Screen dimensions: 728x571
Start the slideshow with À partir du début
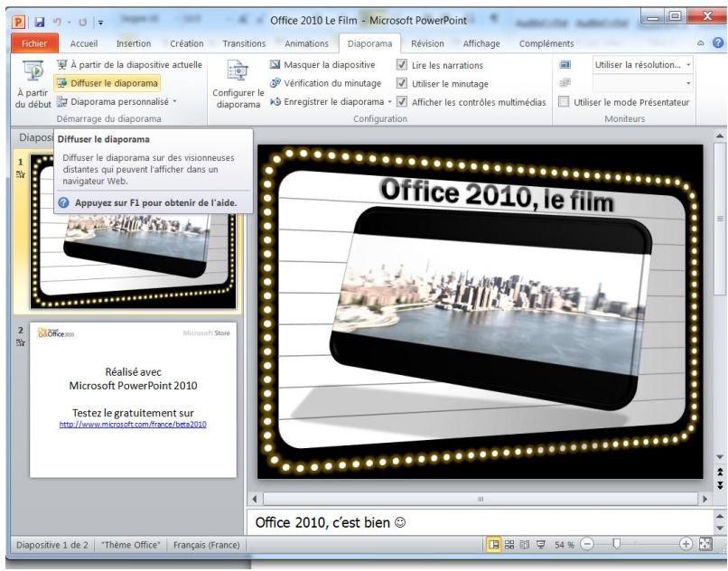(x=33, y=85)
